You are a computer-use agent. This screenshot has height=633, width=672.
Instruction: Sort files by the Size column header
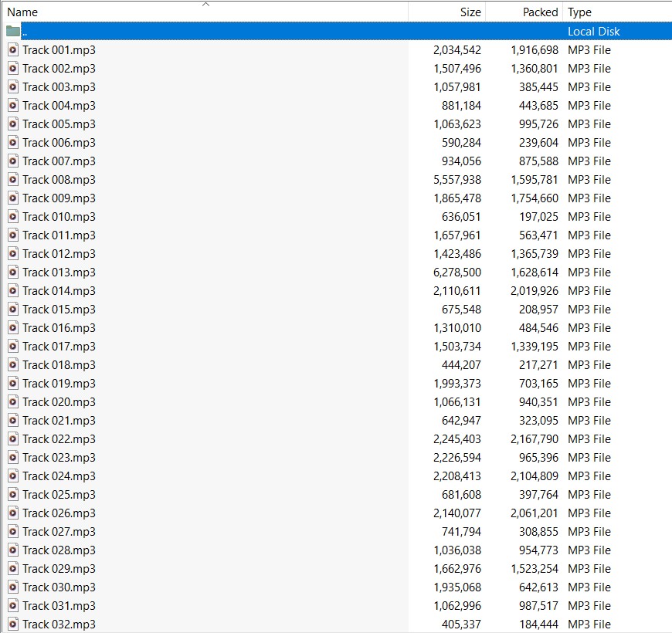[470, 12]
